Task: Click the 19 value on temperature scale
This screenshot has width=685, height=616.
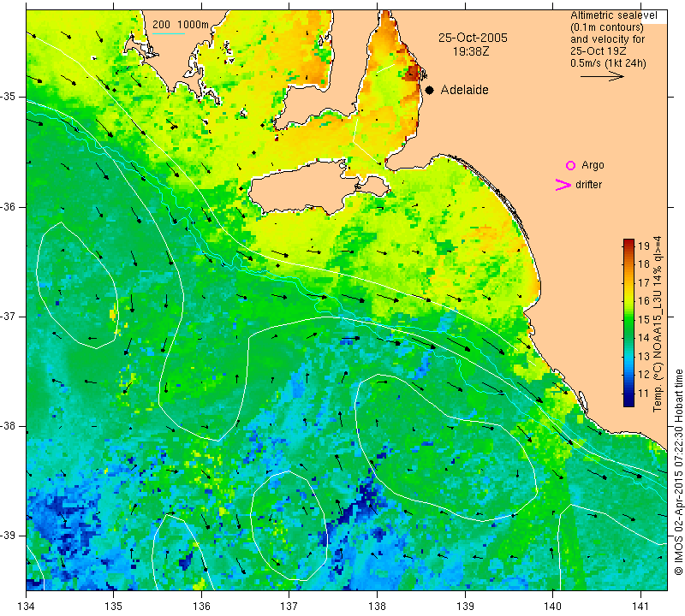Action: 644,246
